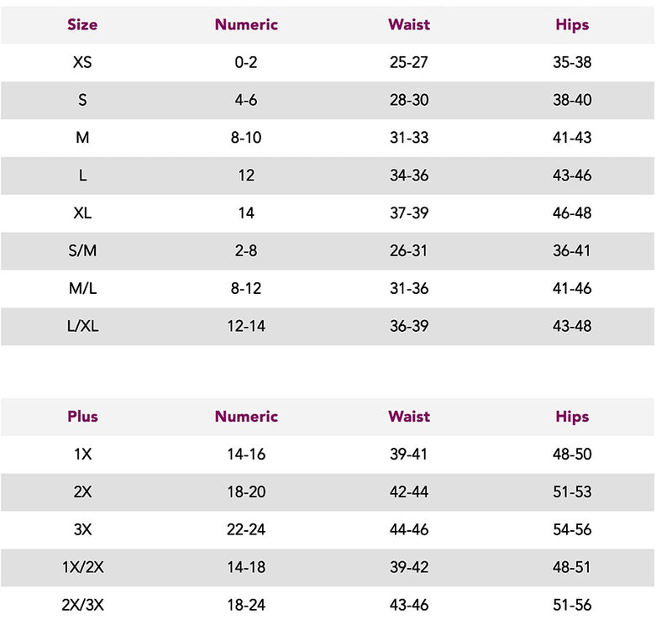
Task: Click the Numeric header in the top table
Action: 246,24
